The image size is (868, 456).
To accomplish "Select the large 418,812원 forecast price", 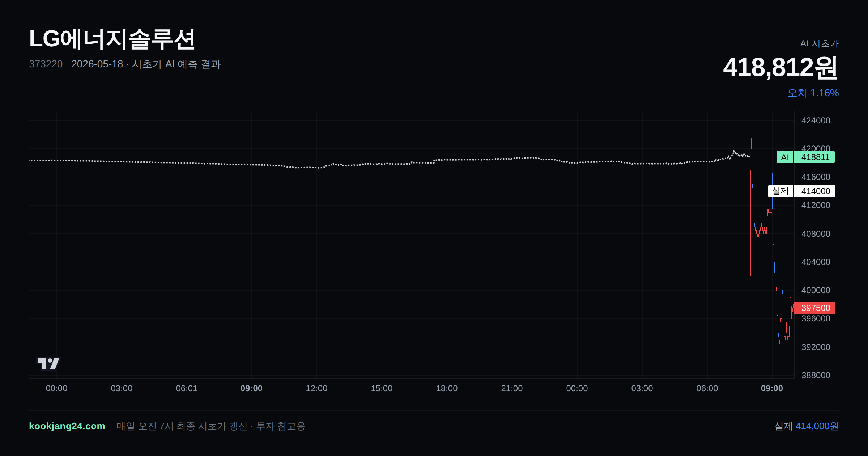I will tap(780, 68).
